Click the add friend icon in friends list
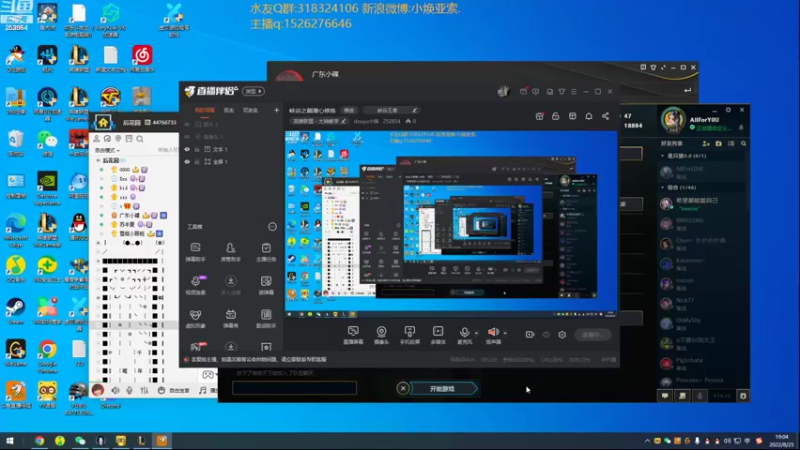 (x=706, y=144)
